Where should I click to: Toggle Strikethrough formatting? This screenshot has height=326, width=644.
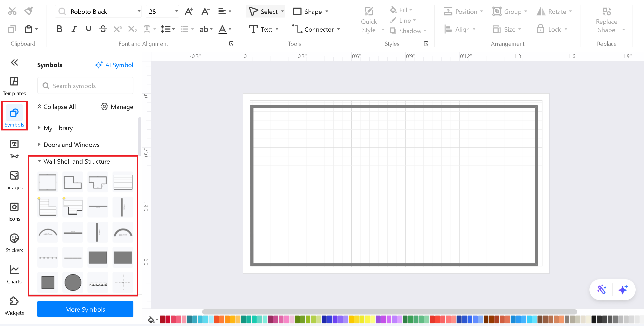pos(103,29)
